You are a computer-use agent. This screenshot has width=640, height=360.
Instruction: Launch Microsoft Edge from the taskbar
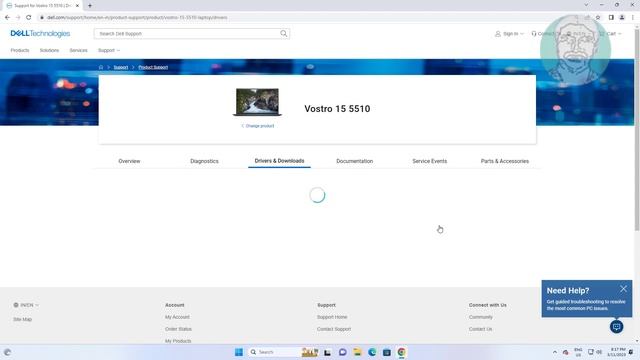372,352
